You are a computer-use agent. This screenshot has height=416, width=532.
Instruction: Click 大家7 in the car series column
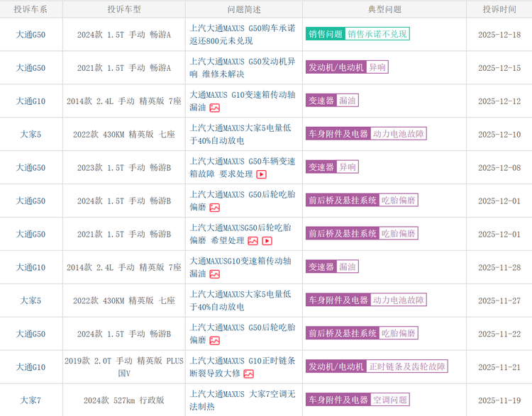(31, 400)
